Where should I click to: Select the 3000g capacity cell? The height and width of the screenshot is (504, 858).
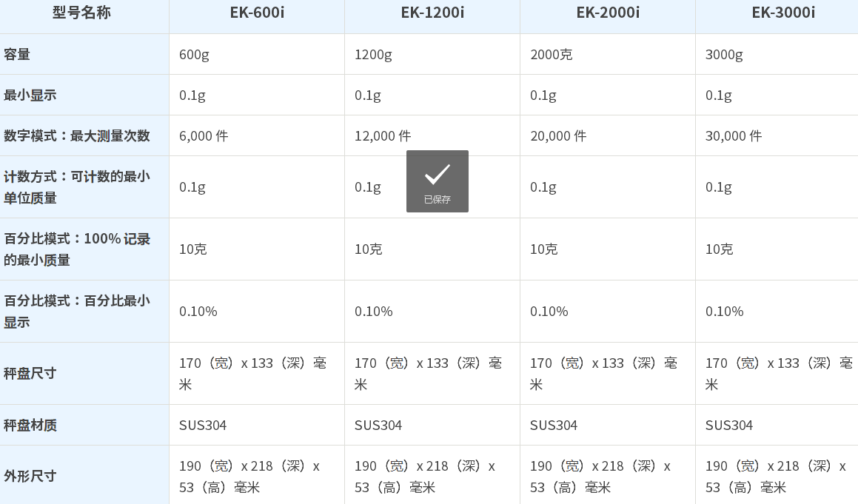coord(724,55)
